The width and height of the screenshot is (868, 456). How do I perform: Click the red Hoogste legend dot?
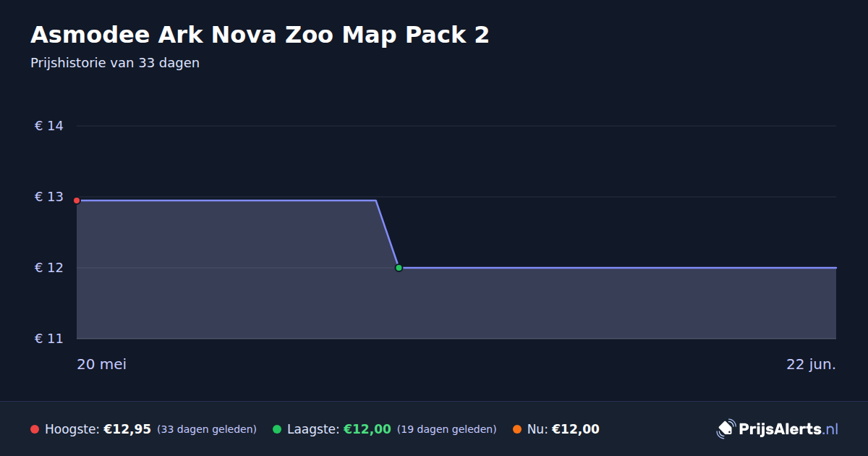coord(35,429)
